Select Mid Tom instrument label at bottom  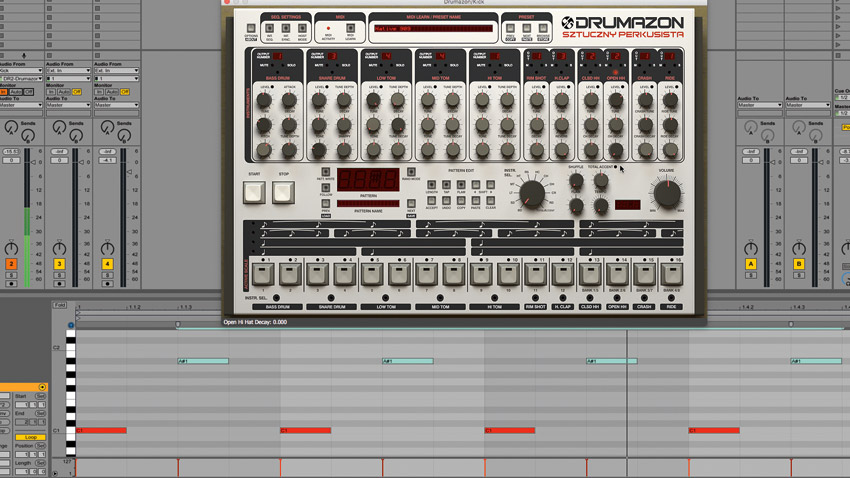[x=440, y=307]
